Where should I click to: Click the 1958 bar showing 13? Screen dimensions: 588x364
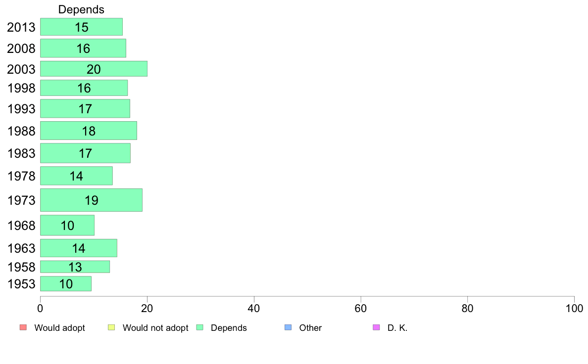coord(75,267)
